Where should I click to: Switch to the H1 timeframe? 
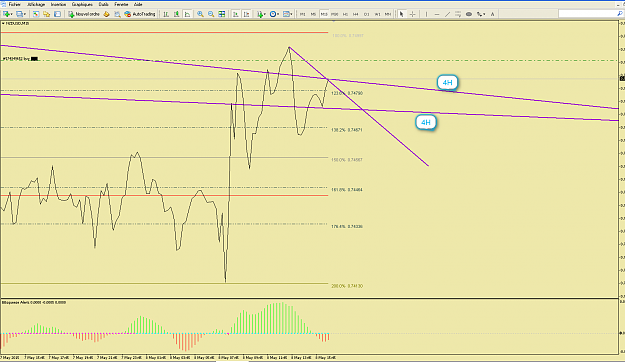(x=345, y=14)
